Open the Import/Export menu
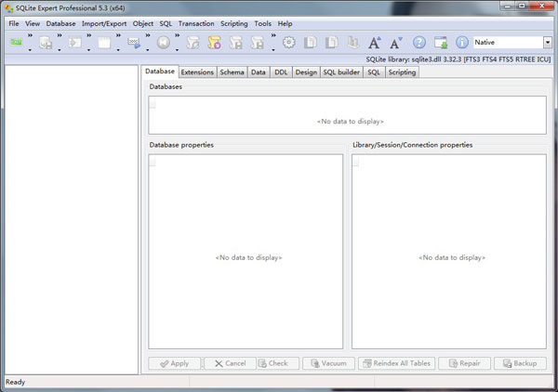 click(x=104, y=24)
